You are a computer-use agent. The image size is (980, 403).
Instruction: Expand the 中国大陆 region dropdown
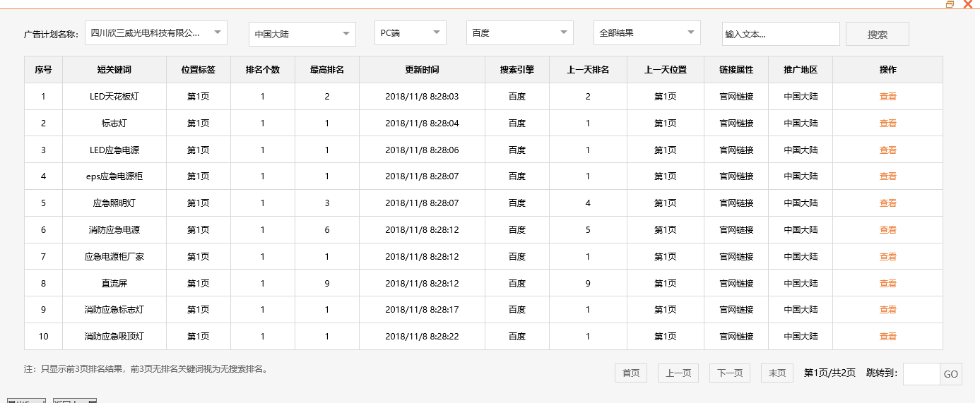pos(302,34)
